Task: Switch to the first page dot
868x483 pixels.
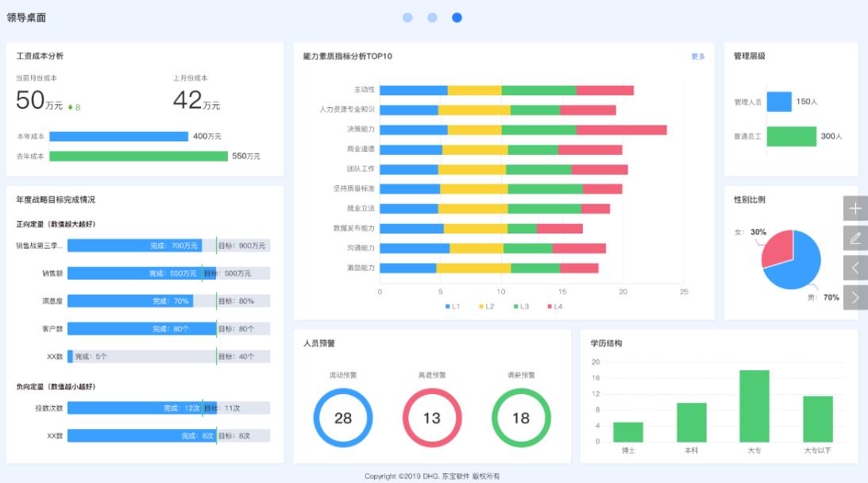Action: [407, 17]
